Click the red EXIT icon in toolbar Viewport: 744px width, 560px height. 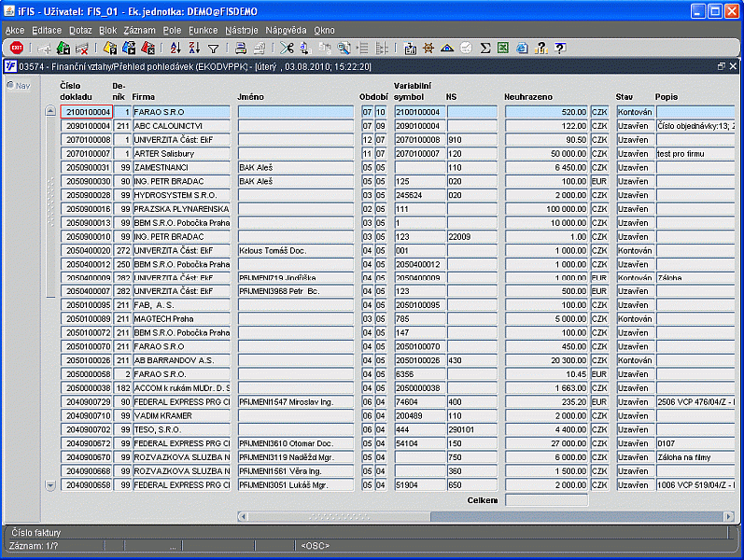(x=16, y=48)
